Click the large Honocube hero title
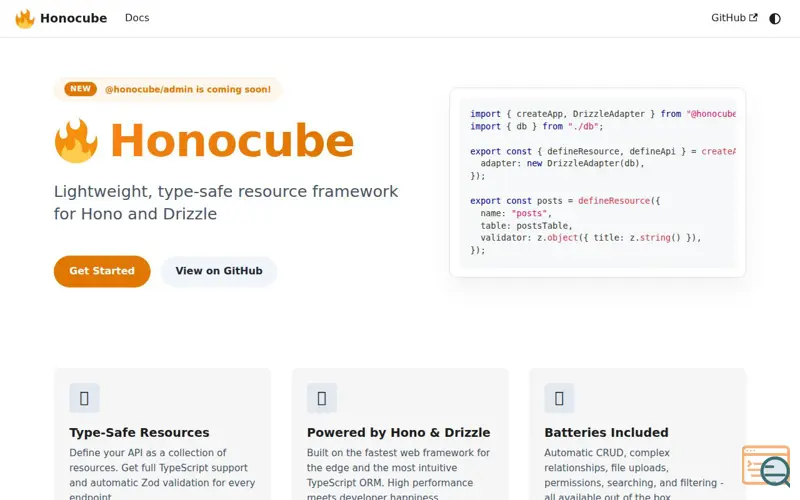800x500 pixels. pos(232,141)
